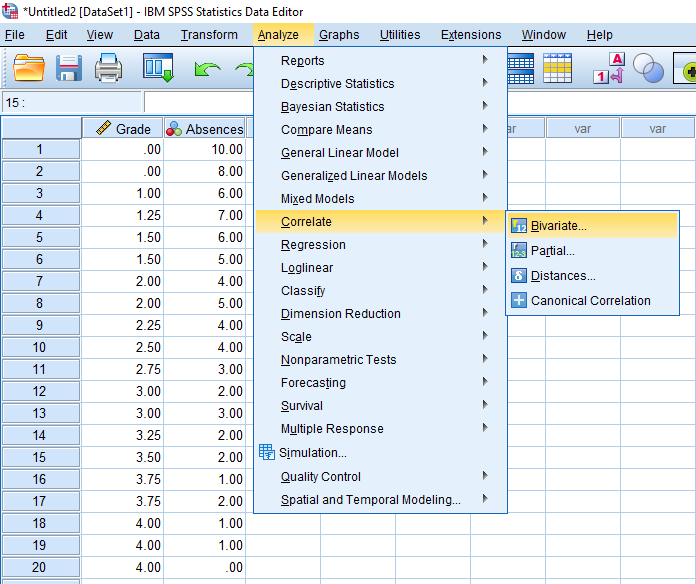Select row header number 20
Screen dimensions: 696x584
(x=41, y=567)
